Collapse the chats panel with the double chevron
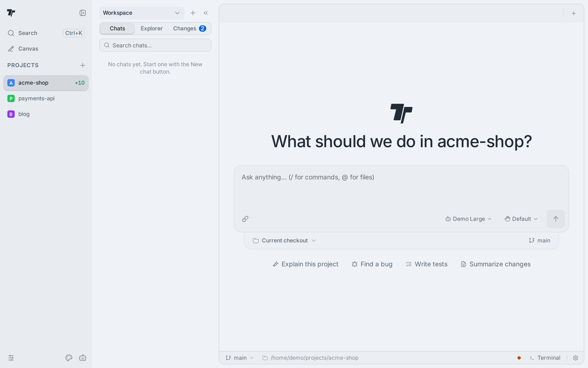588x368 pixels. pos(206,13)
